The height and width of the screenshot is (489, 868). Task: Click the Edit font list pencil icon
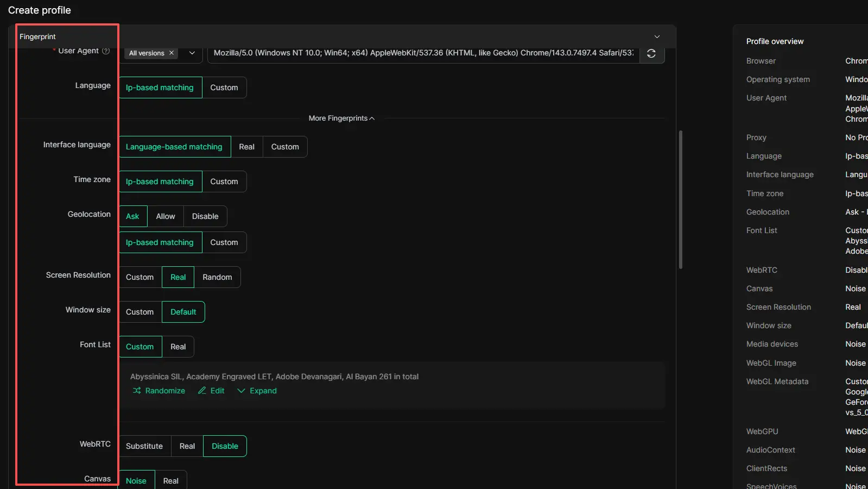point(202,391)
